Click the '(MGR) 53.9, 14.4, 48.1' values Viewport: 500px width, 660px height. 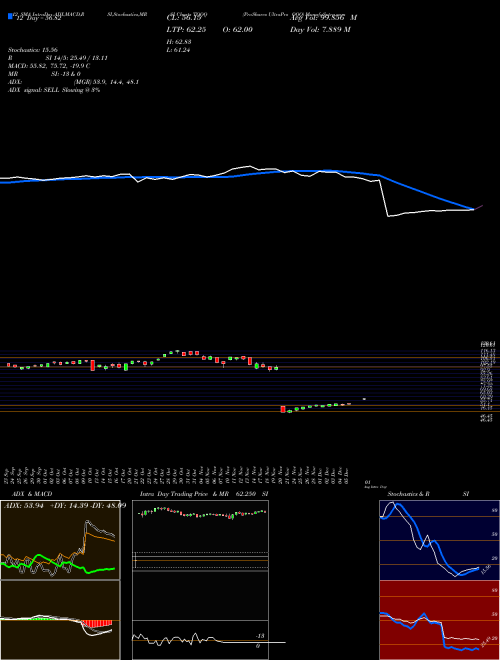(106, 82)
